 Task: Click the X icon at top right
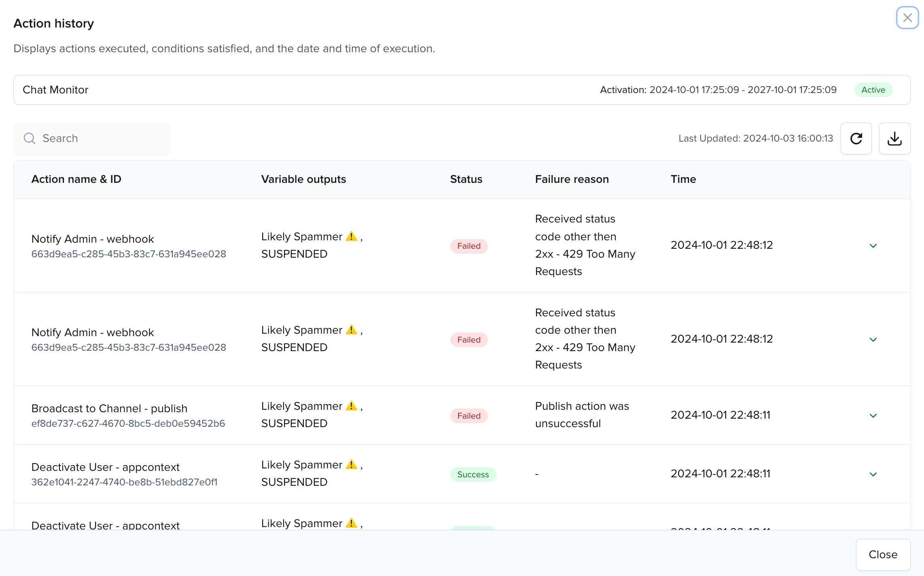907,18
